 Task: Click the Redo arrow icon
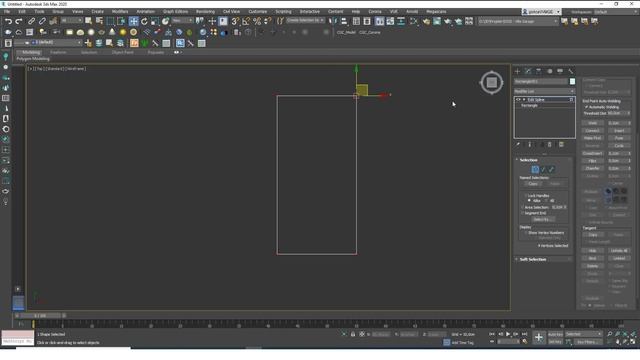pos(19,21)
